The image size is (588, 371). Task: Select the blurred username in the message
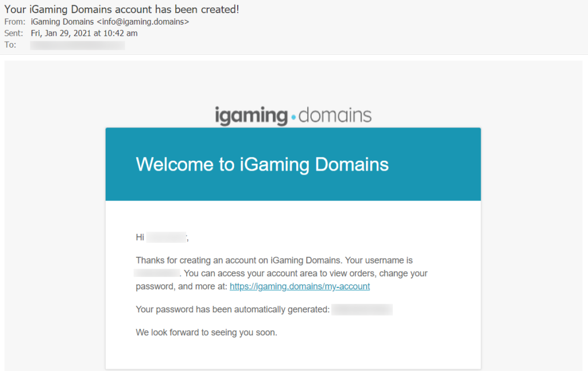[157, 274]
